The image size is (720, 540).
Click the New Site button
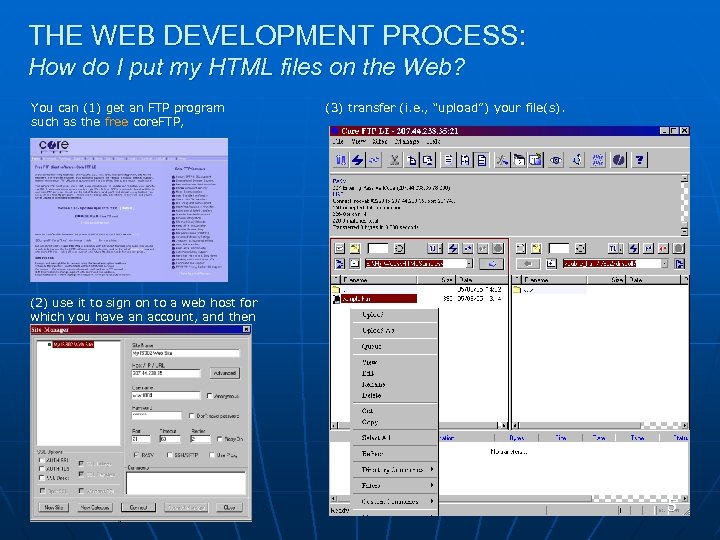tap(54, 507)
